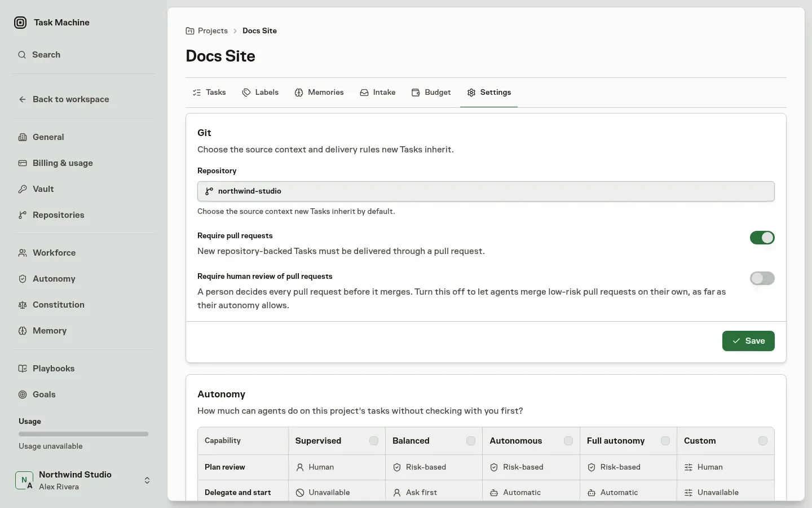
Task: Click the Memory icon in sidebar
Action: point(23,331)
